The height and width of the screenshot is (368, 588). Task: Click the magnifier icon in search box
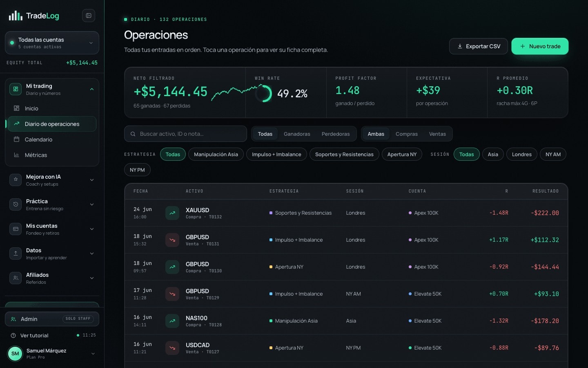pos(133,134)
